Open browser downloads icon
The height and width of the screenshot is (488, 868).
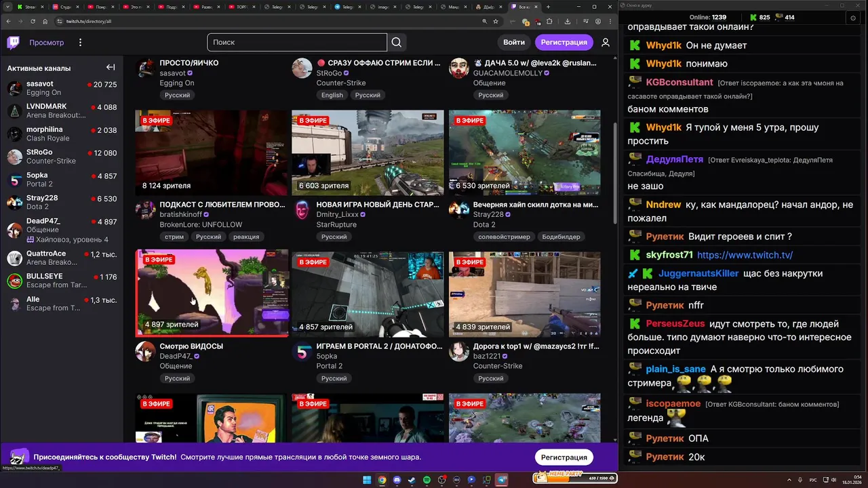point(568,21)
